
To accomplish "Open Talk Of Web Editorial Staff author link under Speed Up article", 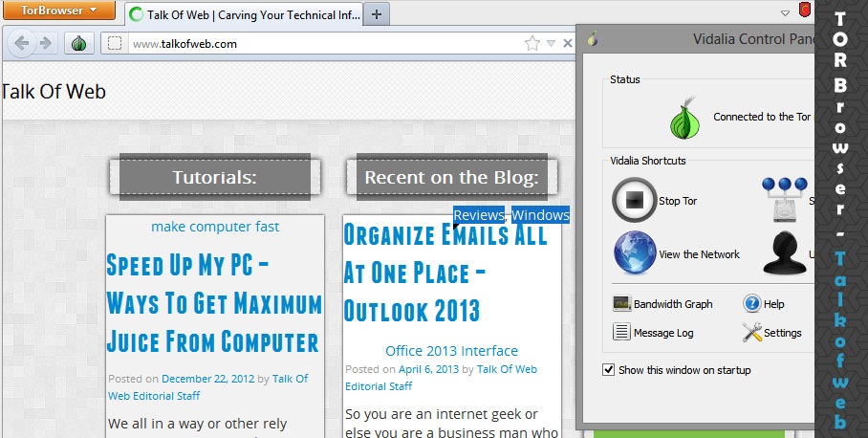I will click(x=208, y=387).
